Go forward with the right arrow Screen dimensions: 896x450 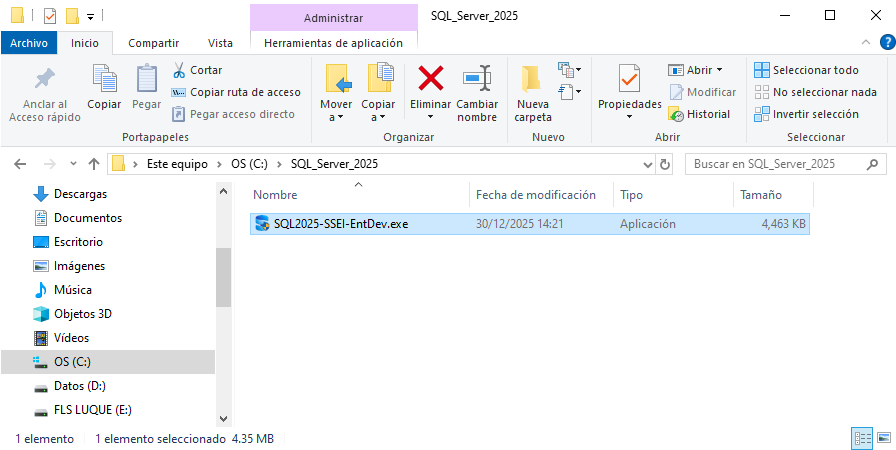(50, 164)
